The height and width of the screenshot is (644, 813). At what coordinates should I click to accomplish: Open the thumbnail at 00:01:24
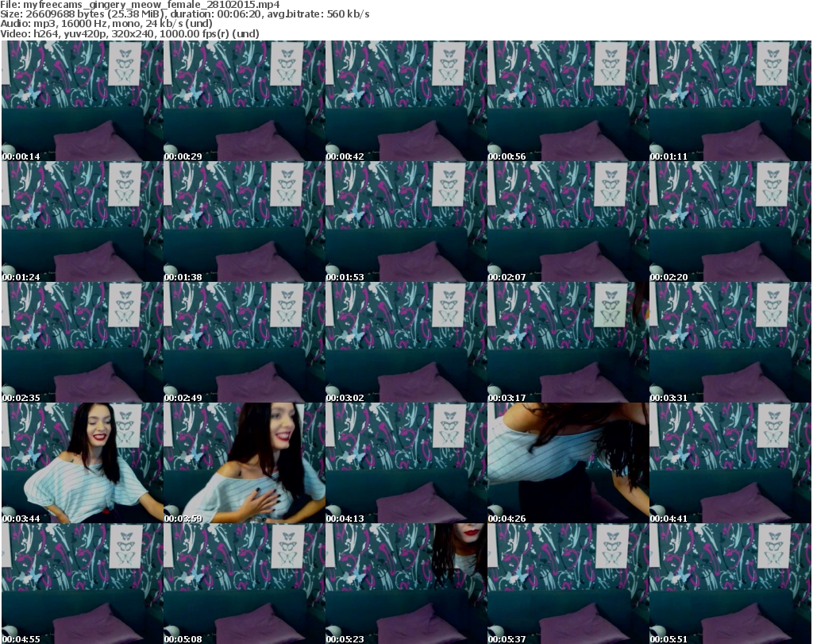pos(82,222)
